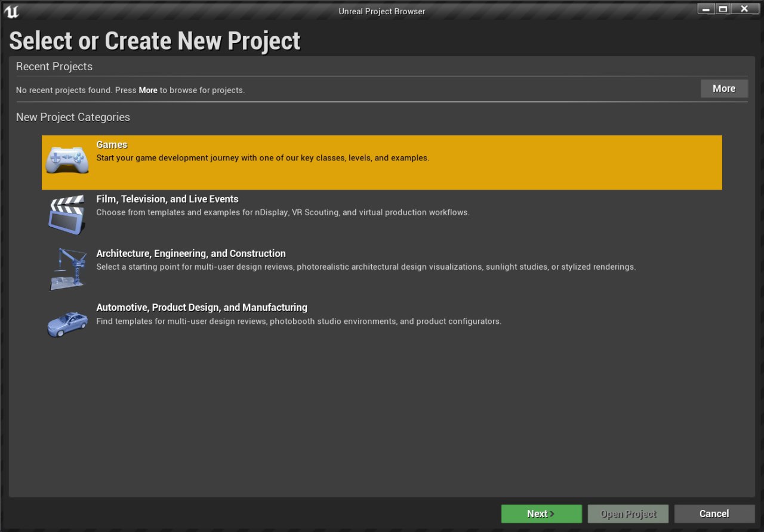Click the Unreal Engine logo in title bar

coord(11,11)
